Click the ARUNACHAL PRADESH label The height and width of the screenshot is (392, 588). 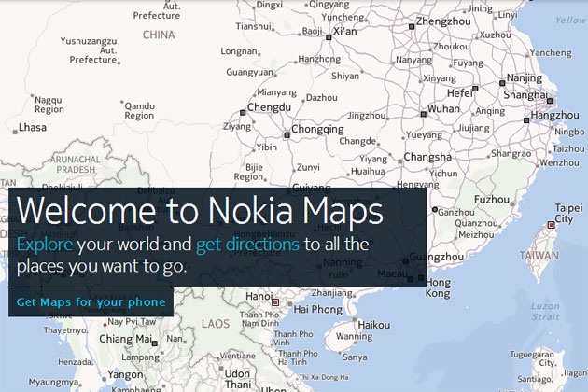pyautogui.click(x=76, y=164)
